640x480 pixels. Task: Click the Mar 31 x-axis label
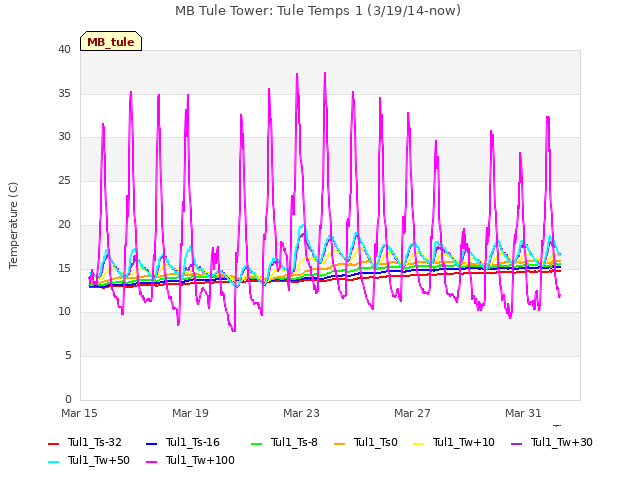523,413
